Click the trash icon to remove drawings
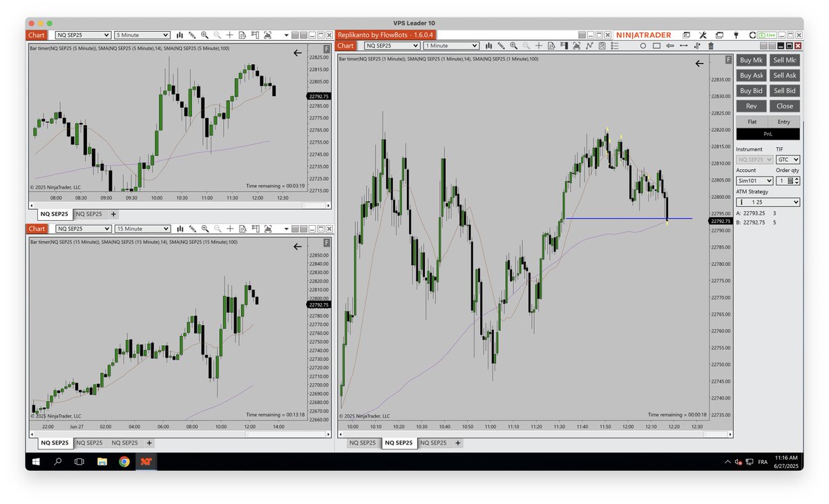829x504 pixels. click(710, 46)
